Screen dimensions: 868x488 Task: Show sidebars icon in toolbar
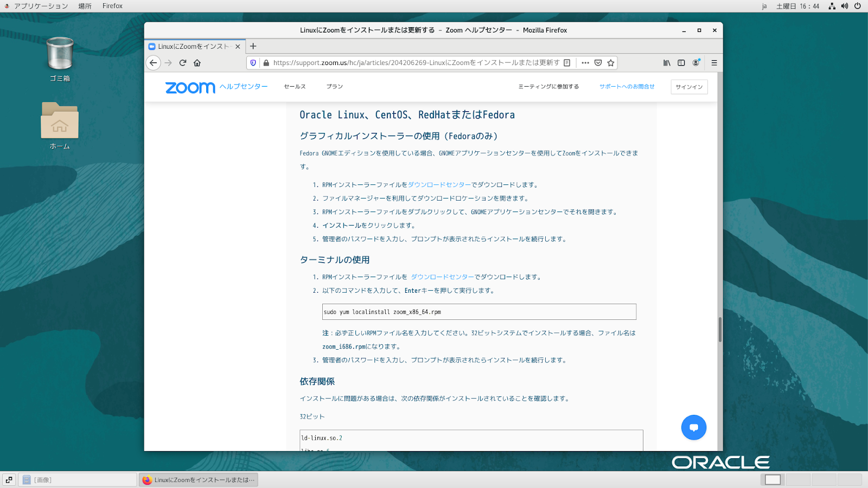click(681, 63)
